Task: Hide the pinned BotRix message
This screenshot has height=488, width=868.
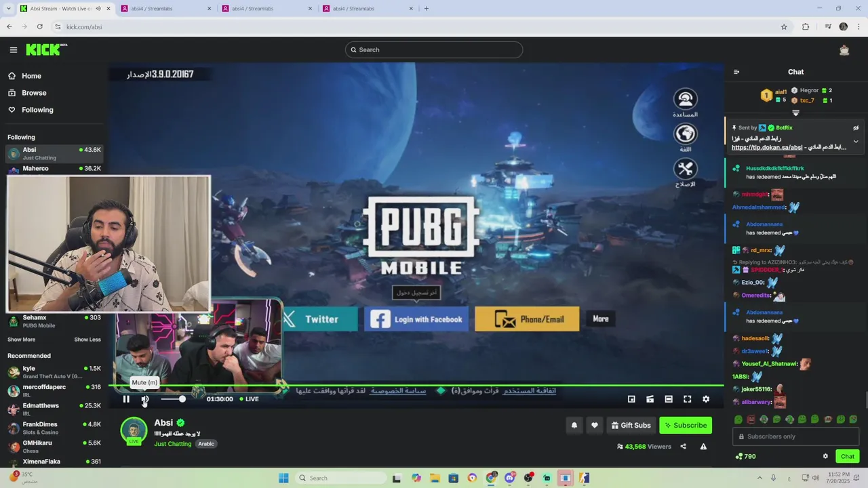Action: click(x=856, y=127)
